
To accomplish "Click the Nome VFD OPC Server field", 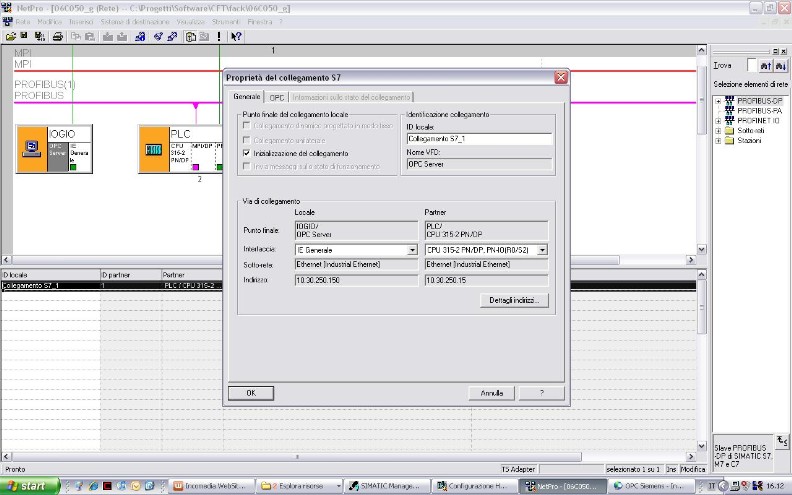I will [x=479, y=164].
